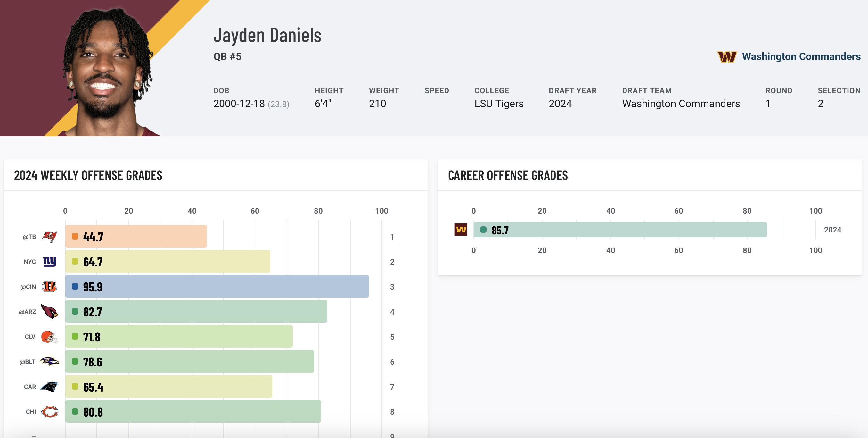
Task: Click the Jayden Daniels name heading
Action: [267, 36]
